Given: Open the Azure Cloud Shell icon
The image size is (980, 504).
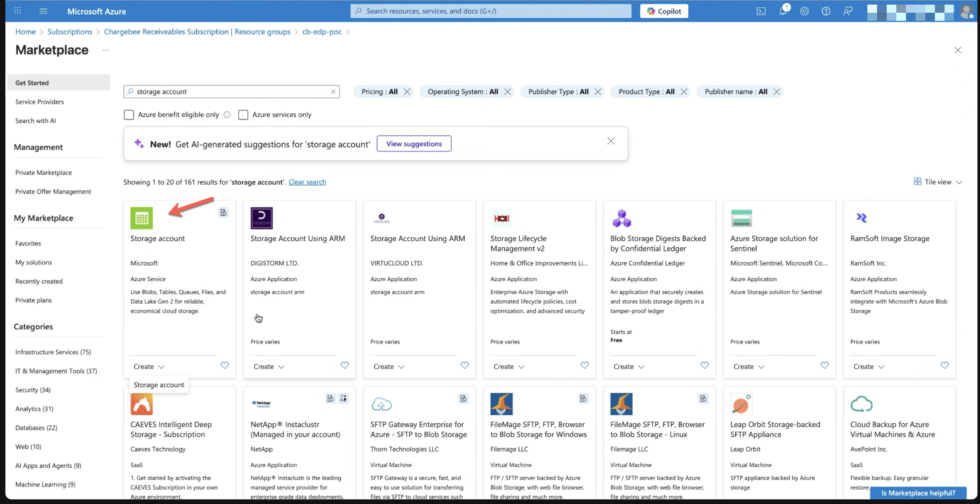Looking at the screenshot, I should [761, 11].
